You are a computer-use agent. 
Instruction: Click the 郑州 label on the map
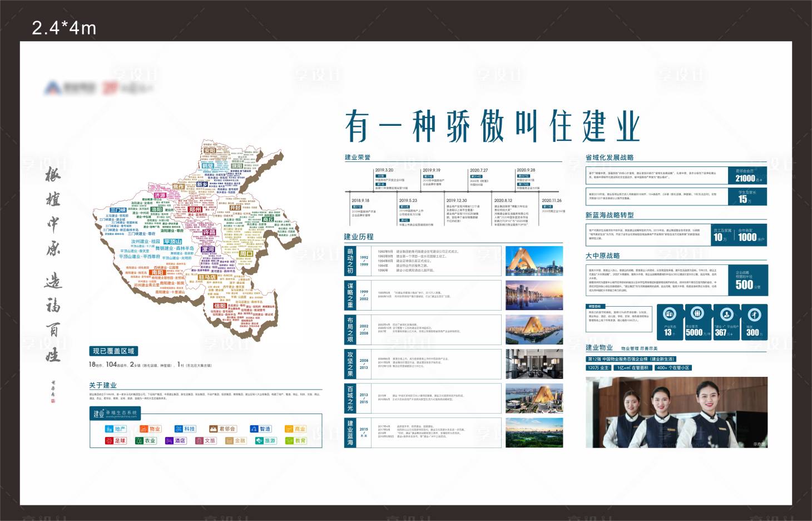(x=195, y=210)
